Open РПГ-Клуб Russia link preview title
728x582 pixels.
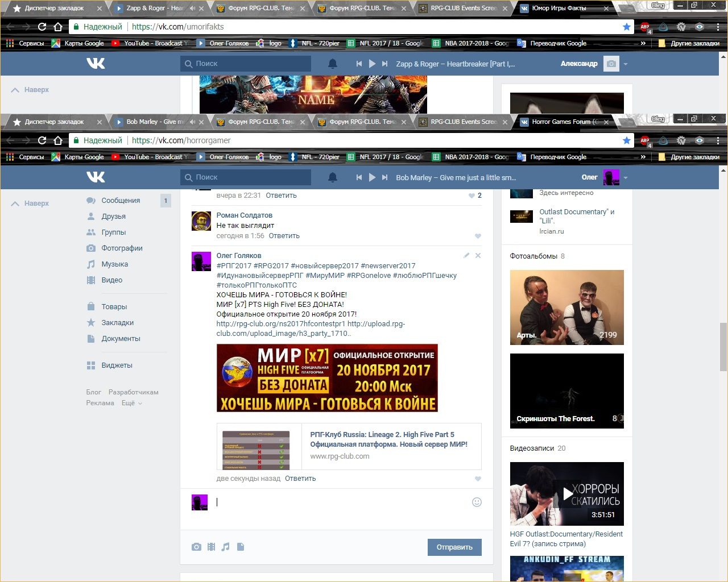[389, 439]
